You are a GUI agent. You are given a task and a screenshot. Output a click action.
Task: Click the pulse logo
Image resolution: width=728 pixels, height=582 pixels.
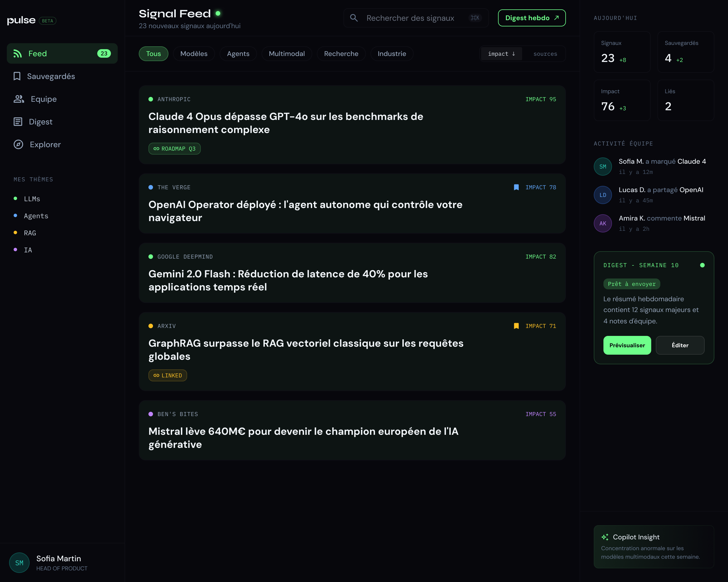tap(21, 20)
